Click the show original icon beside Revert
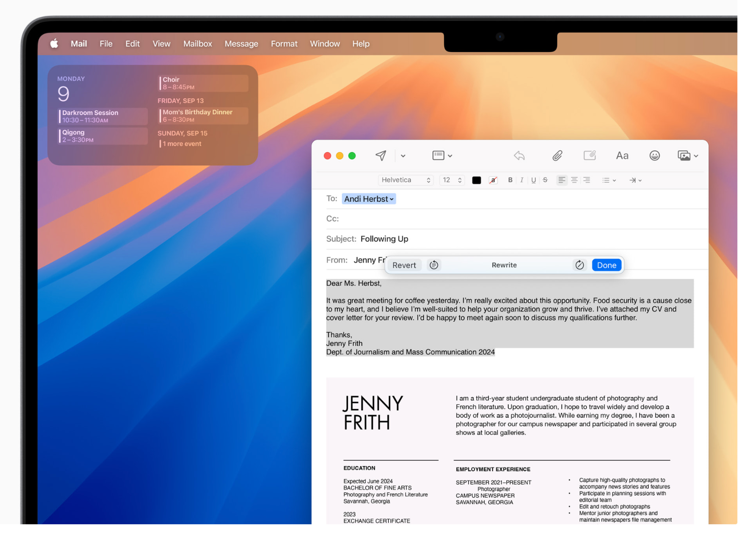 tap(434, 265)
